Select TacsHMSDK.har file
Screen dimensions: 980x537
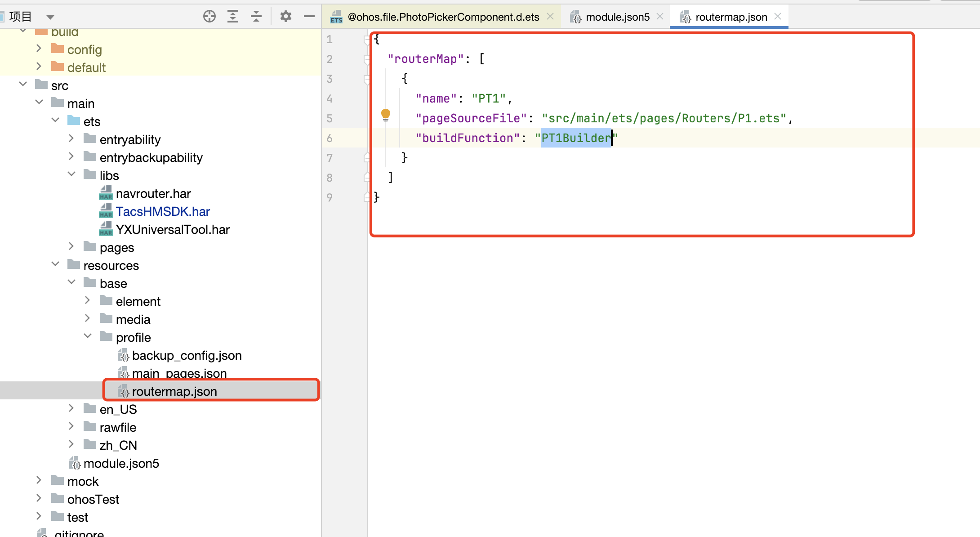[x=163, y=211]
